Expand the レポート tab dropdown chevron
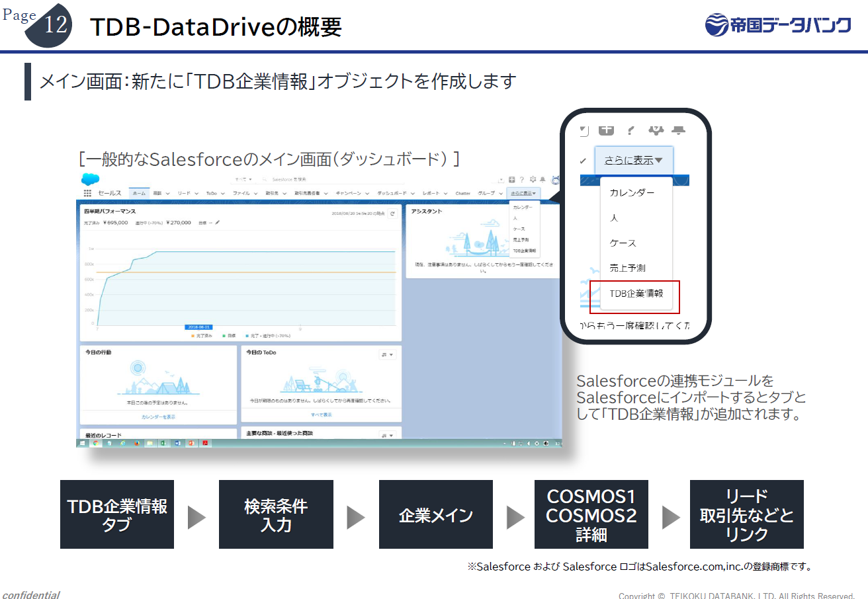 [445, 194]
